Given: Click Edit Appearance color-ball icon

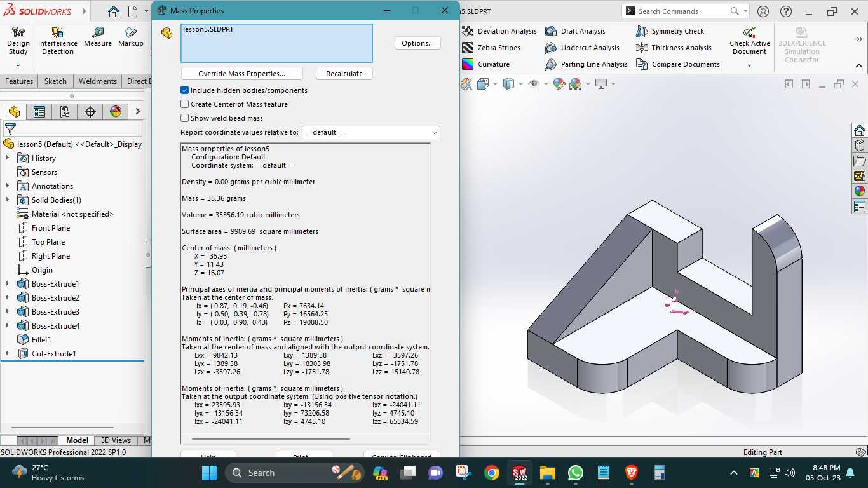Looking at the screenshot, I should click(x=559, y=84).
